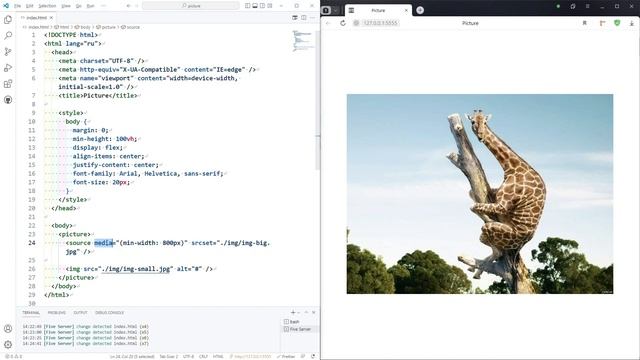Toggle the primary sidebar layout icon
The width and height of the screenshot is (640, 360).
coord(247,6)
